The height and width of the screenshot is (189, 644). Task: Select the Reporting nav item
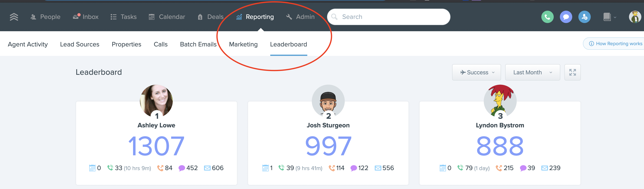click(x=255, y=17)
